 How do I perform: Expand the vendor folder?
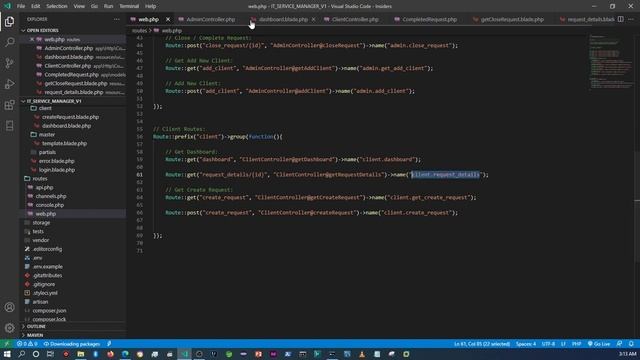40,240
